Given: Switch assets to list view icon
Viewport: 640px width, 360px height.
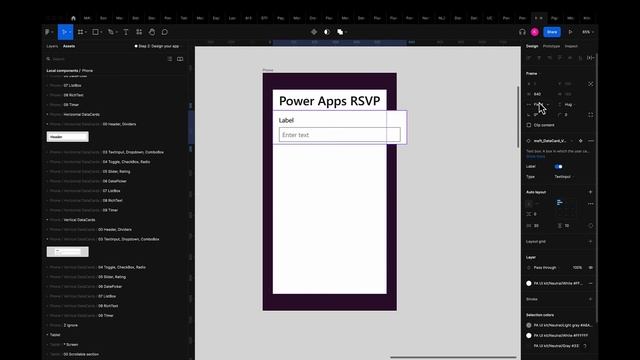Looking at the screenshot, I should (170, 59).
